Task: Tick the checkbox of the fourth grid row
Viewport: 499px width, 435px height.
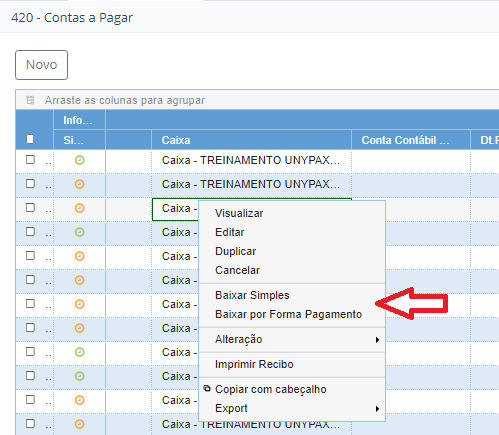Action: tap(30, 232)
